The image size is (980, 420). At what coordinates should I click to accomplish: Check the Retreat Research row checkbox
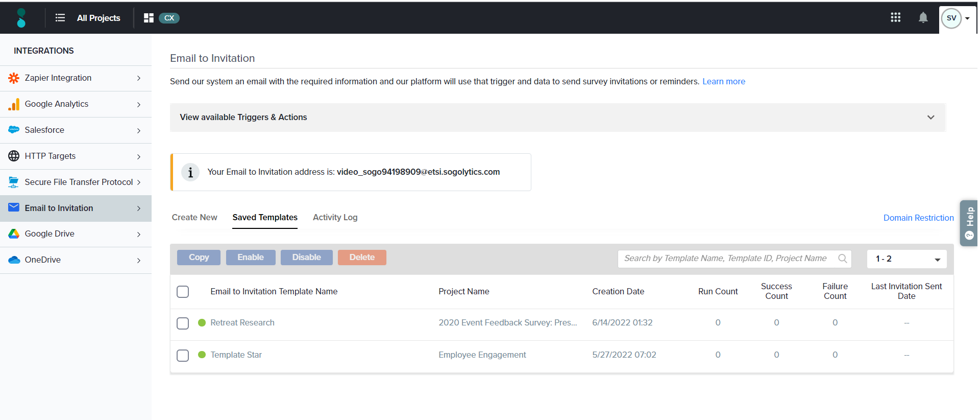[183, 323]
